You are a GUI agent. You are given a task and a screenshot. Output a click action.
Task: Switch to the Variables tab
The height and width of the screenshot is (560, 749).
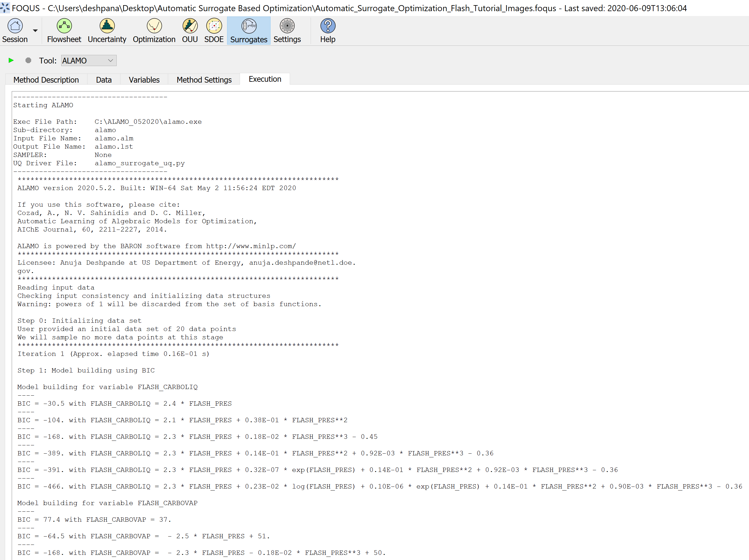pyautogui.click(x=144, y=80)
